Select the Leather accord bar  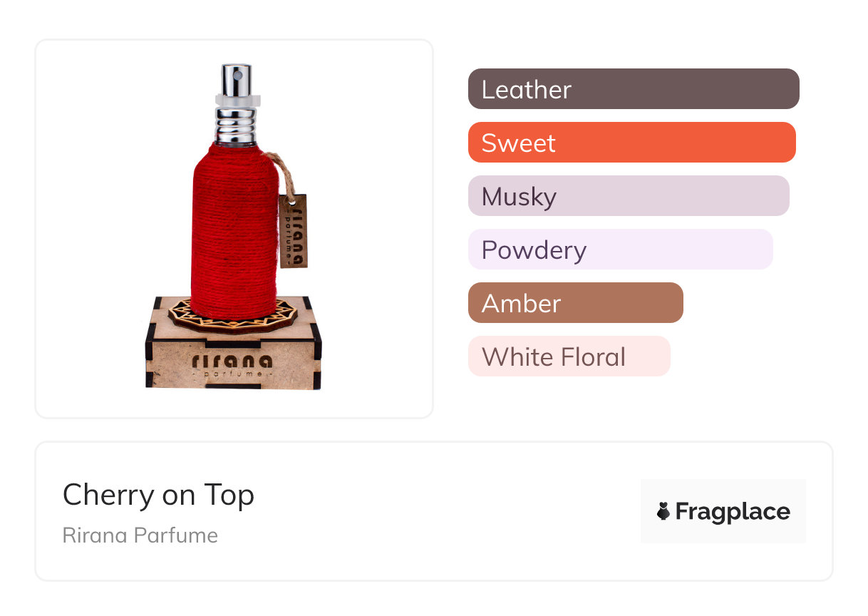(633, 89)
